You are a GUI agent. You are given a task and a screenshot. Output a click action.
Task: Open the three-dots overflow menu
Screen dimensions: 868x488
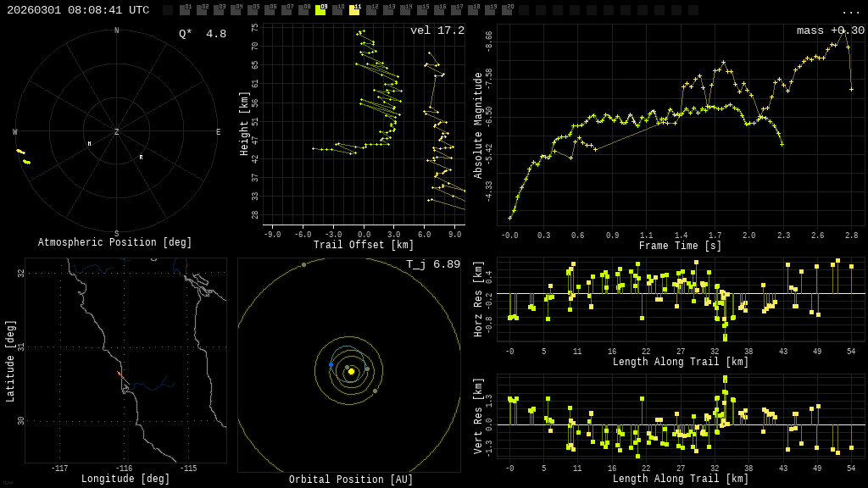(x=850, y=11)
